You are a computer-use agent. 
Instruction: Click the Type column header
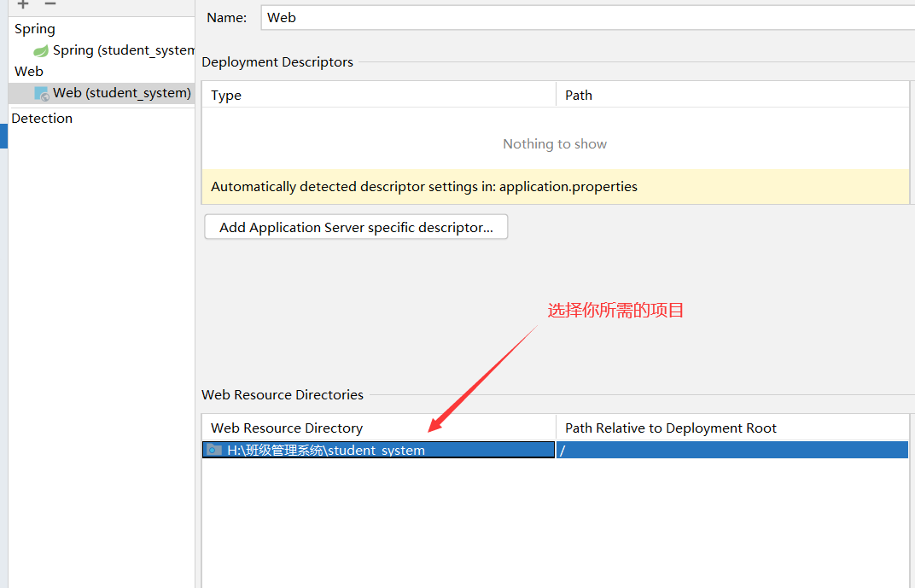click(x=379, y=95)
